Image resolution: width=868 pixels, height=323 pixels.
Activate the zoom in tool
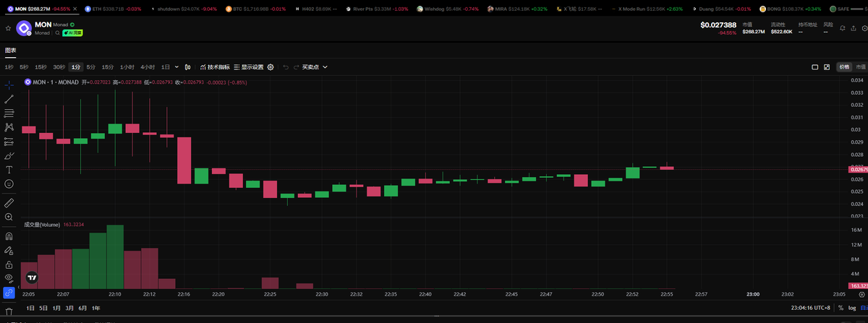(9, 217)
